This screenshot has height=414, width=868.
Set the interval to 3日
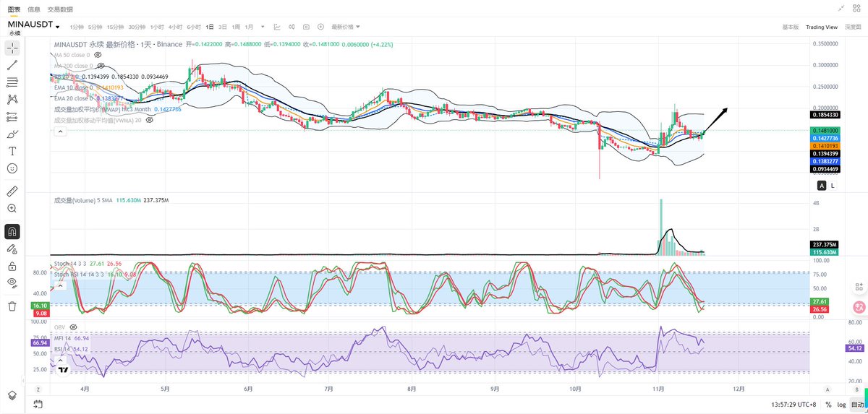(223, 27)
